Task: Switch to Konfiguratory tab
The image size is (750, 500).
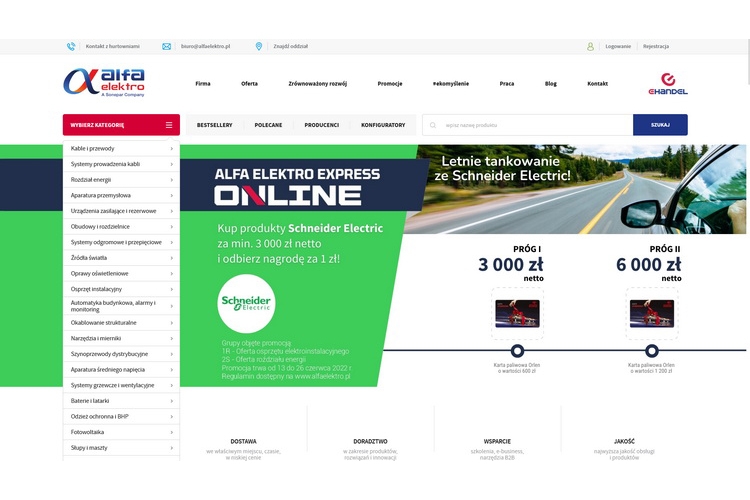Action: click(383, 125)
